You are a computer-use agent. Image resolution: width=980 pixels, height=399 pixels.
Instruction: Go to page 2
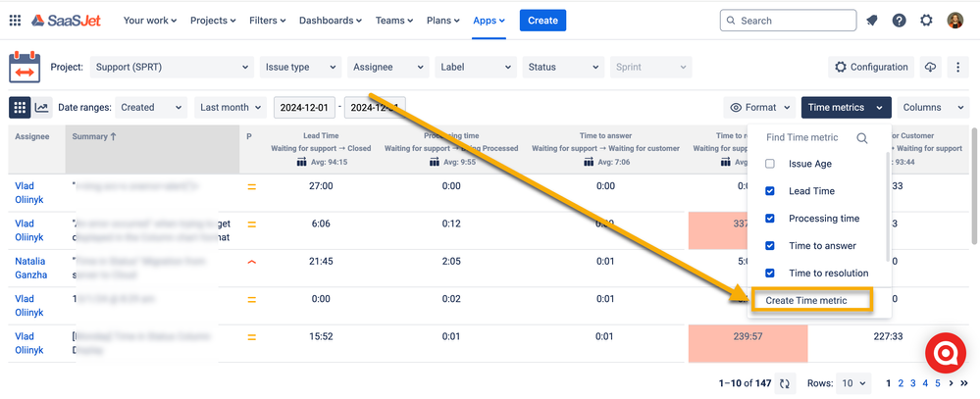[901, 383]
